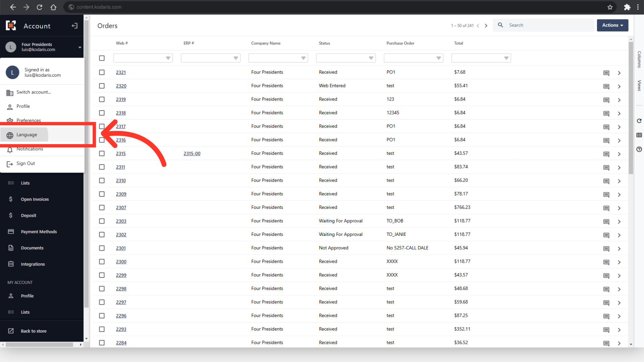644x362 pixels.
Task: Open comments icon for order 2321
Action: pos(606,73)
